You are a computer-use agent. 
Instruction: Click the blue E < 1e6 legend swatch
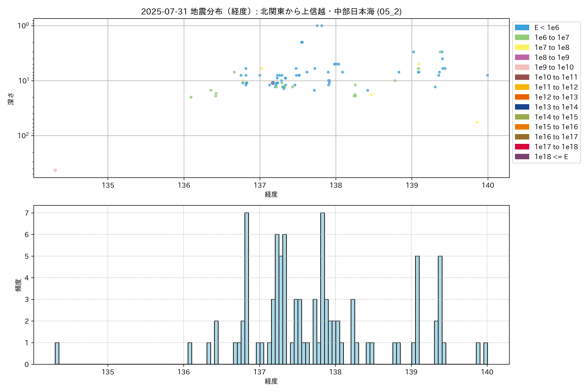[x=522, y=27]
